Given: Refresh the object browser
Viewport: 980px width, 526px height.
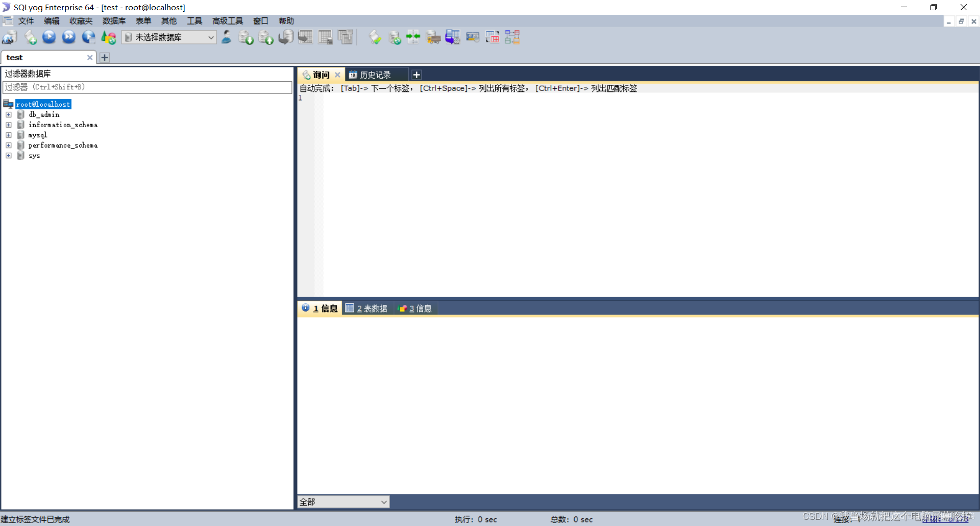Looking at the screenshot, I should (x=109, y=37).
